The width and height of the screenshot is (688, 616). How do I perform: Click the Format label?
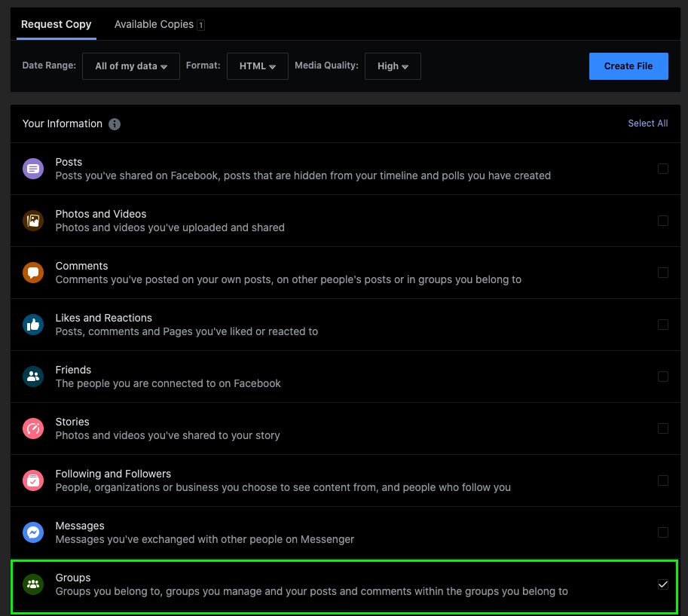click(203, 66)
